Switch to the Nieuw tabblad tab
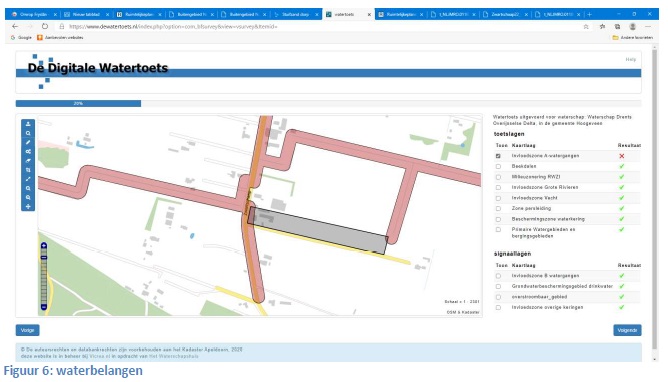This screenshot has height=382, width=668. pos(86,14)
